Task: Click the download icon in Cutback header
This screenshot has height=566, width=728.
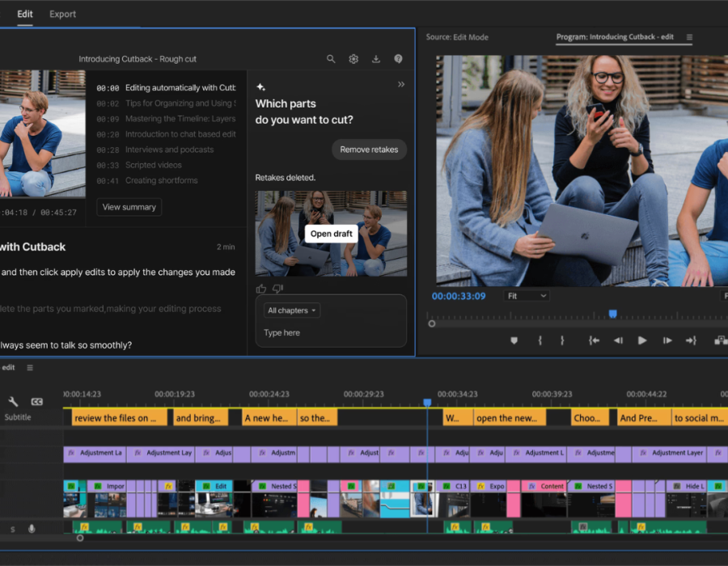Action: (x=376, y=59)
